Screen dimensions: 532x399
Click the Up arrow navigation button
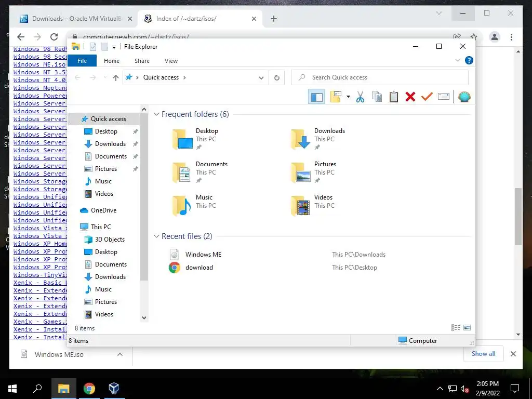(x=116, y=78)
